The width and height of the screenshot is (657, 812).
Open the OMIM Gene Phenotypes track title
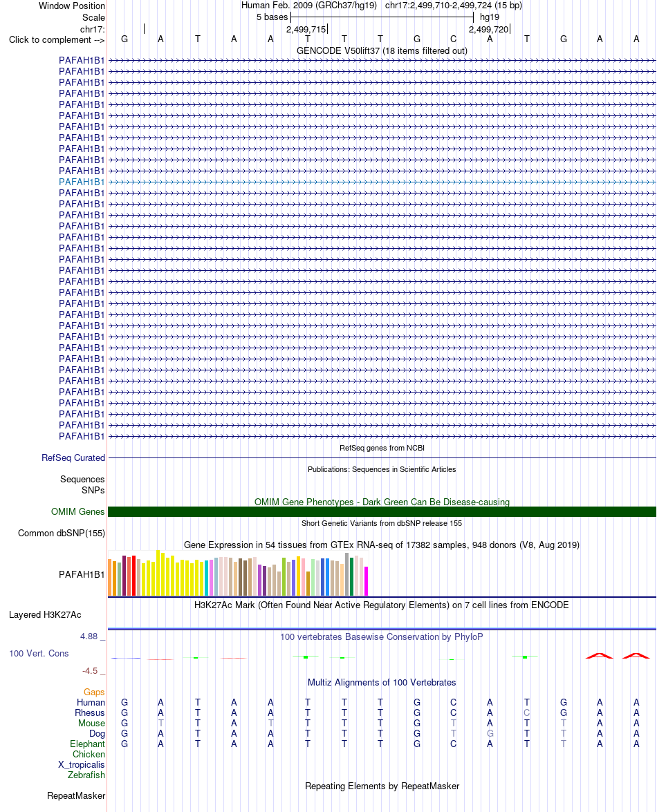(382, 502)
